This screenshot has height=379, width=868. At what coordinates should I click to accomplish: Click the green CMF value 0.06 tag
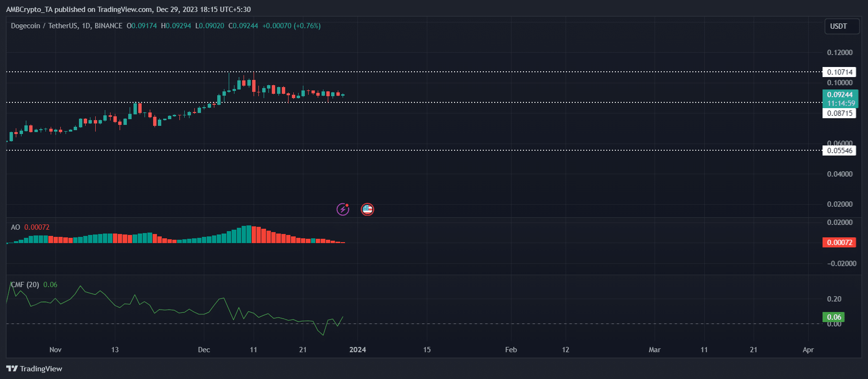(834, 317)
